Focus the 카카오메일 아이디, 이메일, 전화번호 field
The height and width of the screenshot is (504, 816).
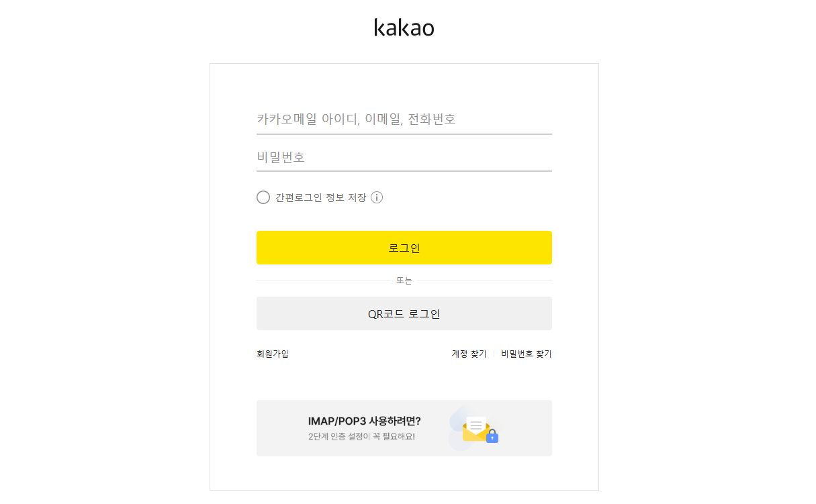click(x=404, y=119)
